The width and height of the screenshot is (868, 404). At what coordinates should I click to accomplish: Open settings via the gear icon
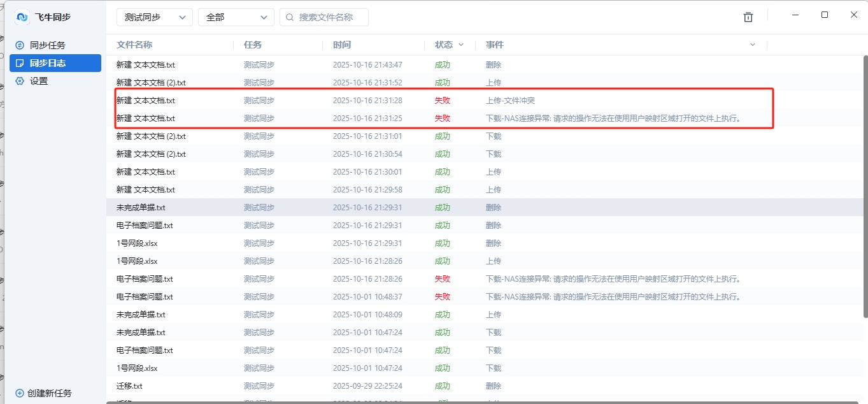(x=18, y=81)
